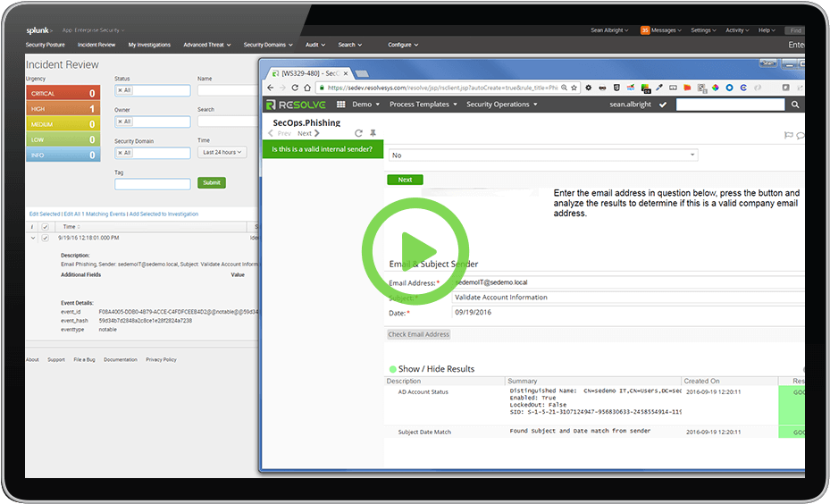Open Process Templates menu
Viewport: 830px width, 504px height.
[x=423, y=105]
